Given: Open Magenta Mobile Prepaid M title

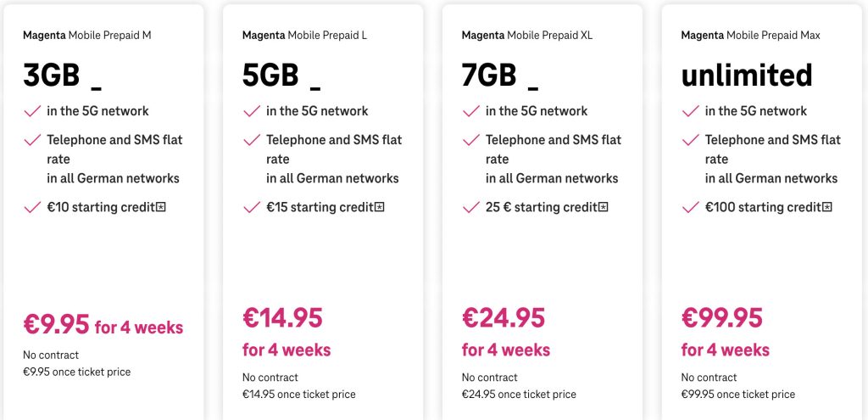Looking at the screenshot, I should click(87, 36).
